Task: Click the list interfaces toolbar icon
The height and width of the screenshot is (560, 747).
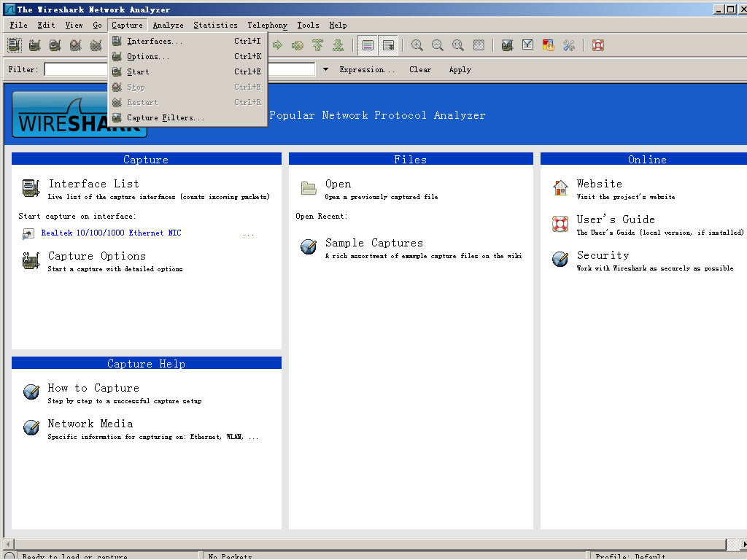Action: (15, 45)
